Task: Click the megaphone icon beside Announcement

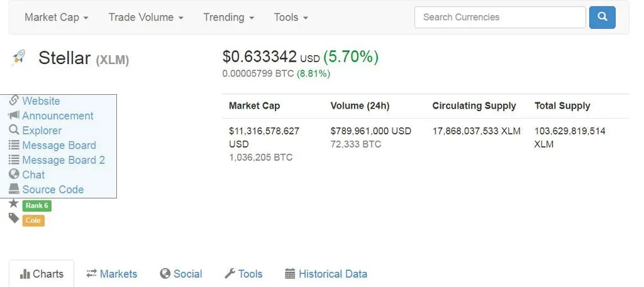Action: click(14, 116)
